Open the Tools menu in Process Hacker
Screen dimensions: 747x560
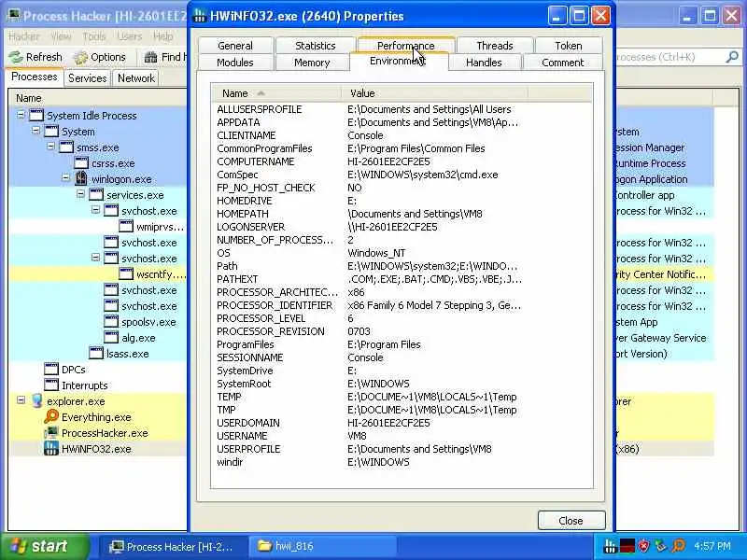[94, 36]
